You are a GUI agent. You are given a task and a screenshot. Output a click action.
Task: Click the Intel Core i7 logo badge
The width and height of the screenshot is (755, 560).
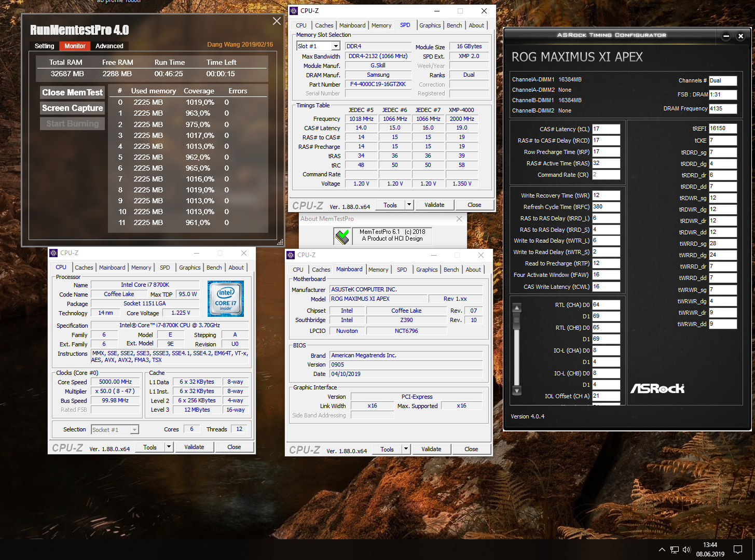[226, 299]
